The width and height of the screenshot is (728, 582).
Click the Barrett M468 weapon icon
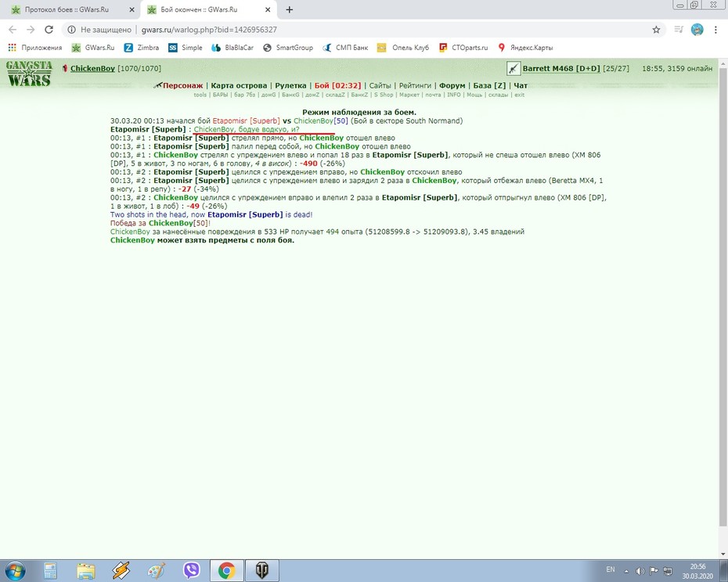pyautogui.click(x=513, y=69)
